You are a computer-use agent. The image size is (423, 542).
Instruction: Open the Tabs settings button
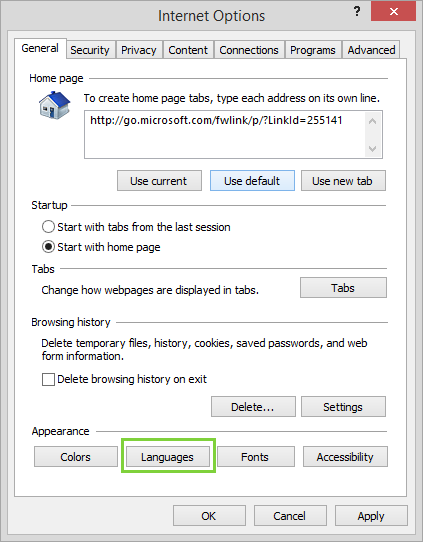(343, 288)
